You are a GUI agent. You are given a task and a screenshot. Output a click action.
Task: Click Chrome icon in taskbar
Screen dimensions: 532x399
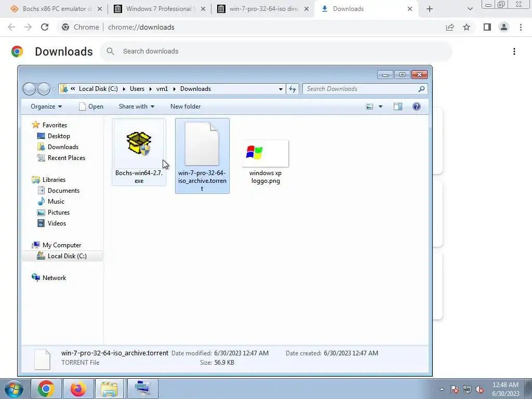[46, 389]
